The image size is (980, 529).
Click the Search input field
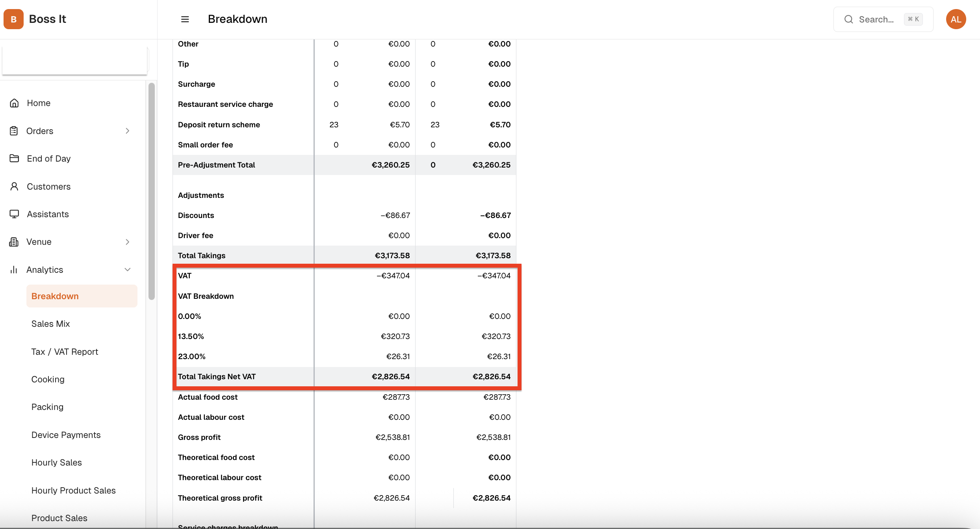pyautogui.click(x=876, y=19)
